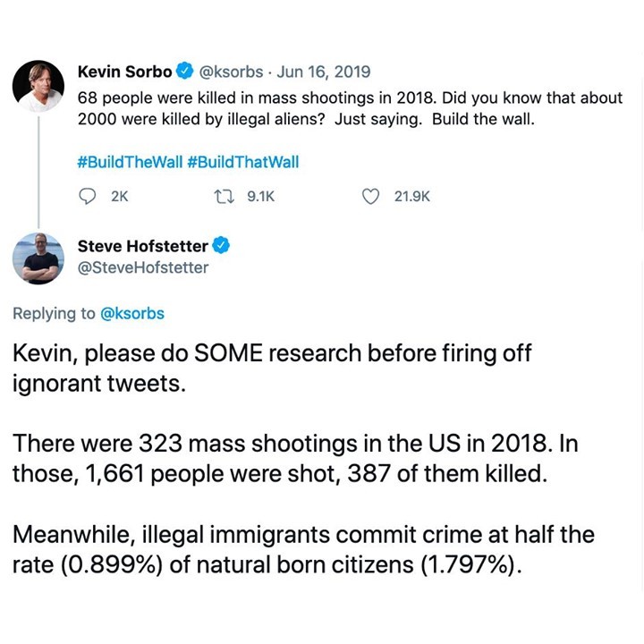
Task: Open the #BuildThatWall hashtag
Action: [243, 162]
